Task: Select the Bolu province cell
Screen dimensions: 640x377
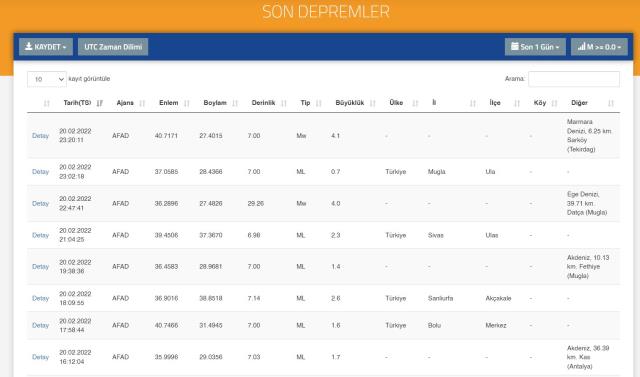Action: pyautogui.click(x=434, y=326)
